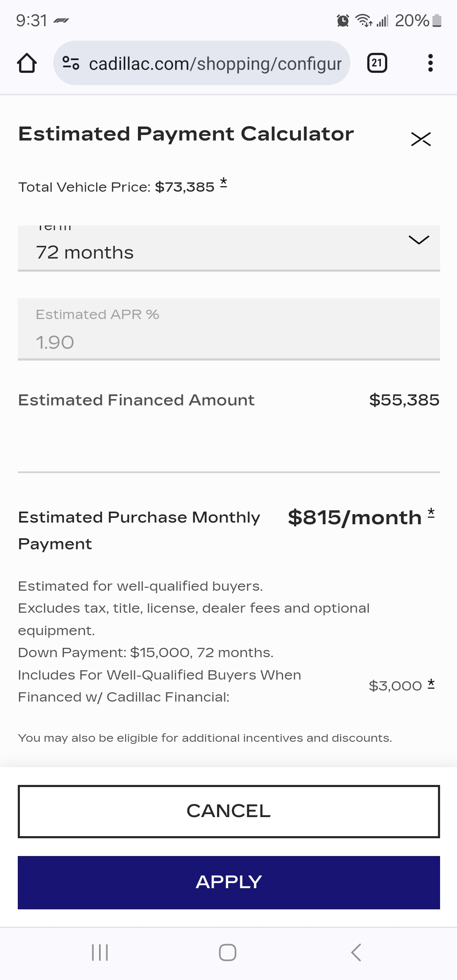Tap asterisk footnote next to $3,000 incentive

[431, 684]
